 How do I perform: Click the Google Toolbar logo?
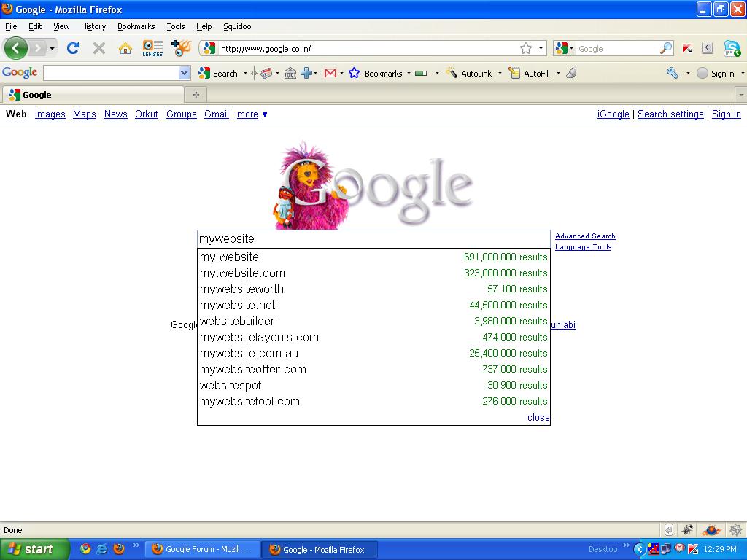coord(20,72)
